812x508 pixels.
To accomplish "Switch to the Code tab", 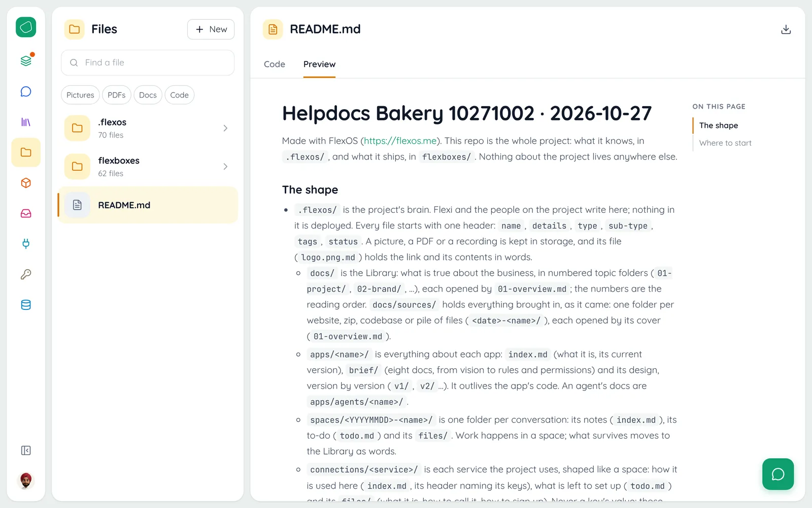I will 275,64.
